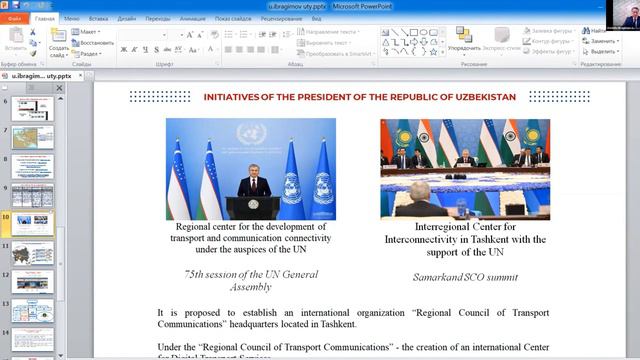The width and height of the screenshot is (640, 360).
Task: Switch to the Показ слайдов tab
Action: [233, 19]
